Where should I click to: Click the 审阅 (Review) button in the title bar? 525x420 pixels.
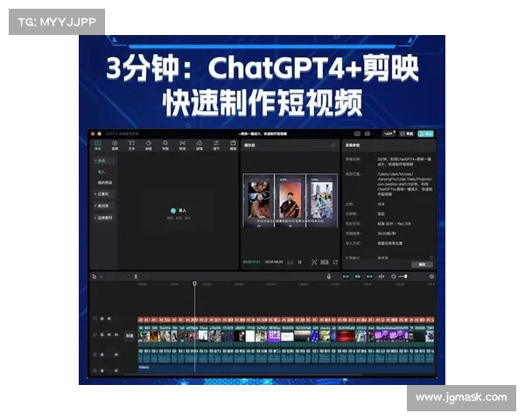[407, 134]
